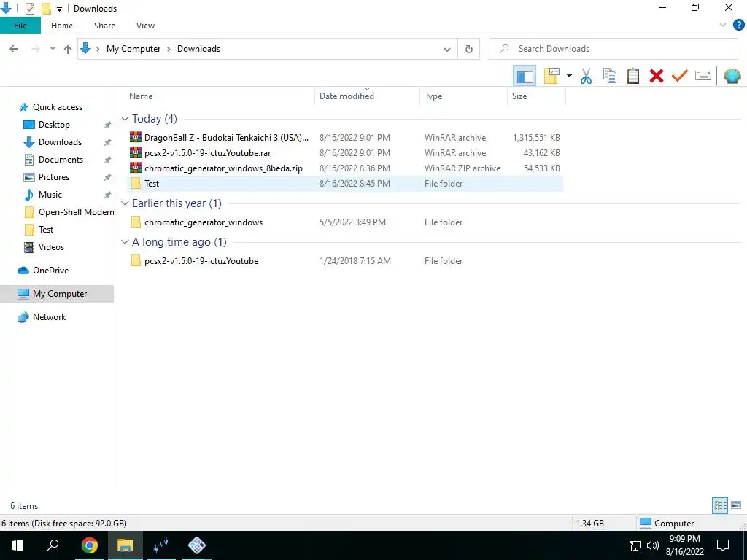Collapse the A long time ago (1) group
Screen dimensions: 747x560
pos(125,242)
